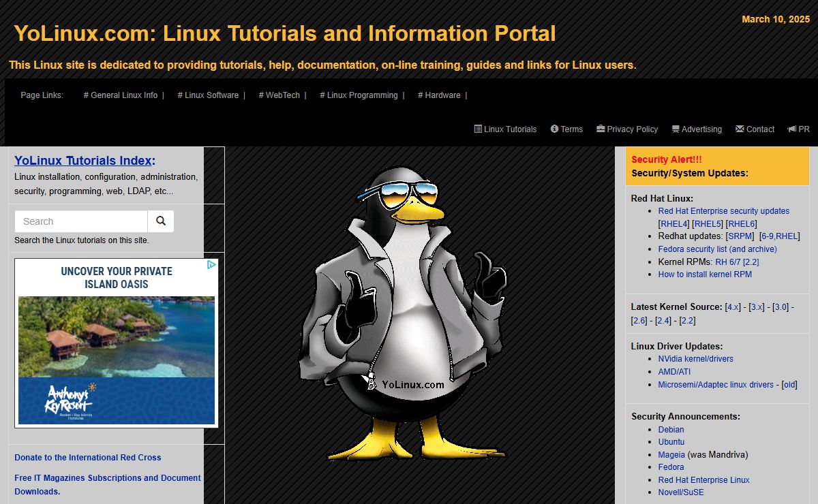Open the Advertising link
The image size is (818, 504).
pyautogui.click(x=697, y=129)
